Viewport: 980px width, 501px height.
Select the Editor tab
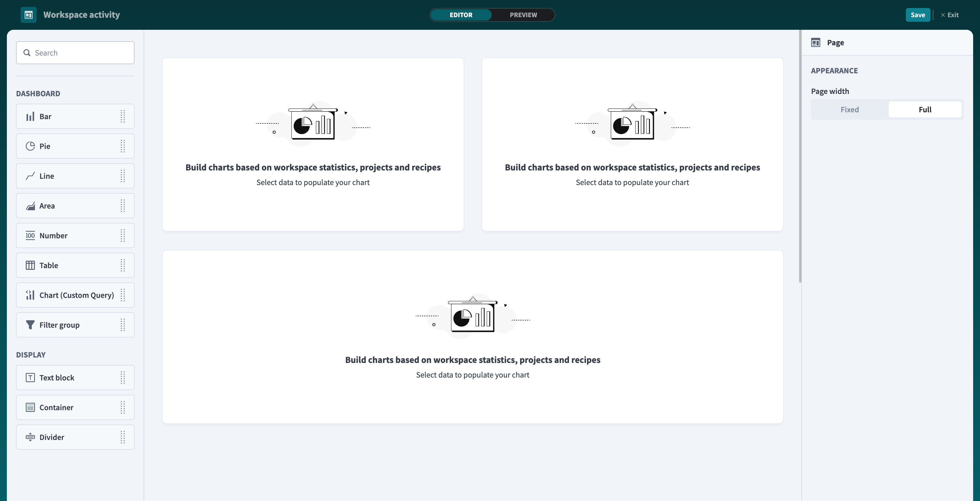click(461, 15)
